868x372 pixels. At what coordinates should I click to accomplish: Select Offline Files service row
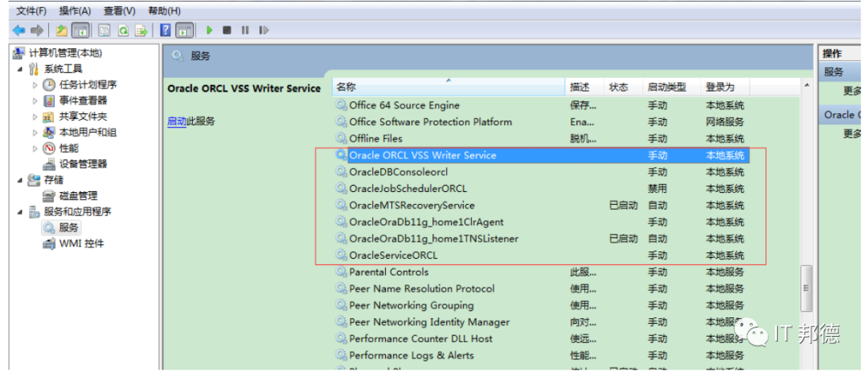542,138
